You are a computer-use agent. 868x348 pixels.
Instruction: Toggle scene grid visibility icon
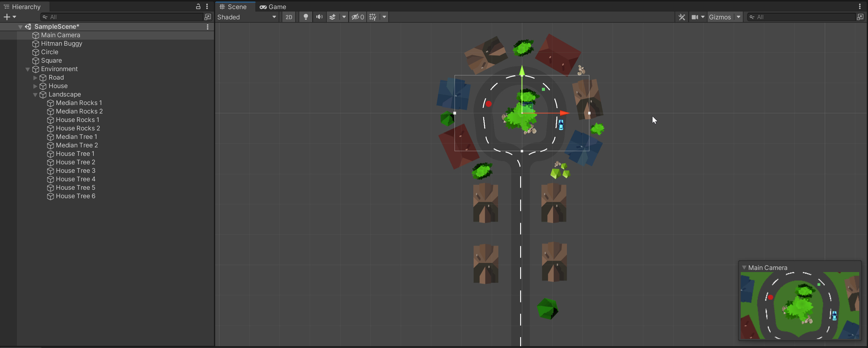[373, 17]
